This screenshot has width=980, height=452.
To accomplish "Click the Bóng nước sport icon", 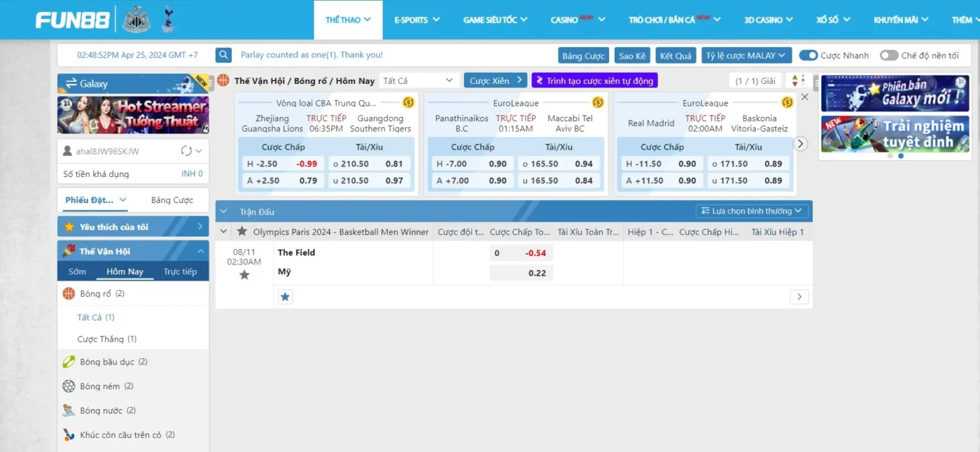I will point(69,411).
